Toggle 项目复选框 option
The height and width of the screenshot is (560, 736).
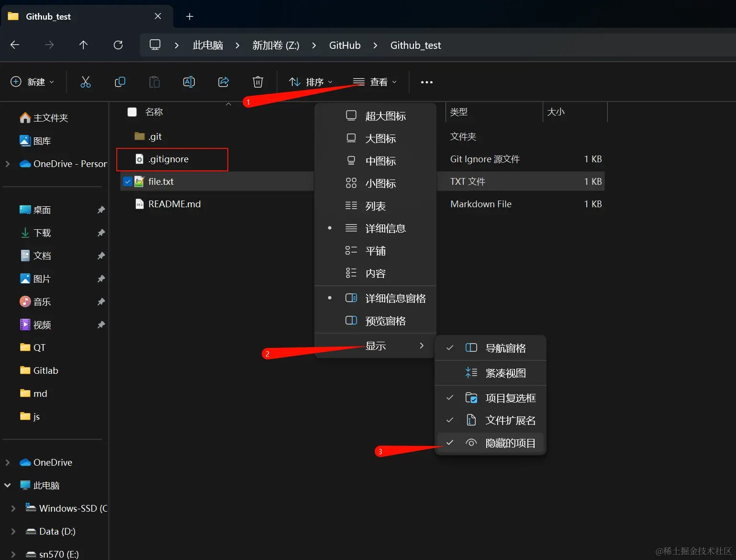(x=491, y=398)
